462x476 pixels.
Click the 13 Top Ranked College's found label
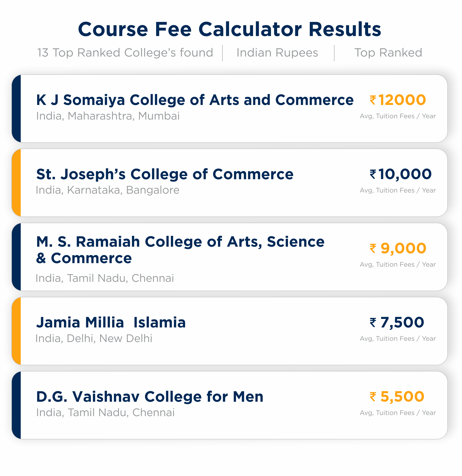(125, 53)
